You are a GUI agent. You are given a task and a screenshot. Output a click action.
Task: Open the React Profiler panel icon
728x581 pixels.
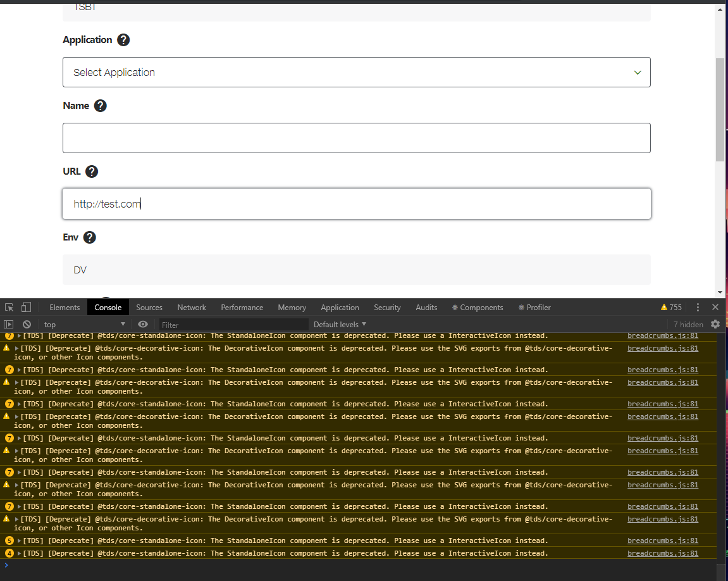pos(534,307)
